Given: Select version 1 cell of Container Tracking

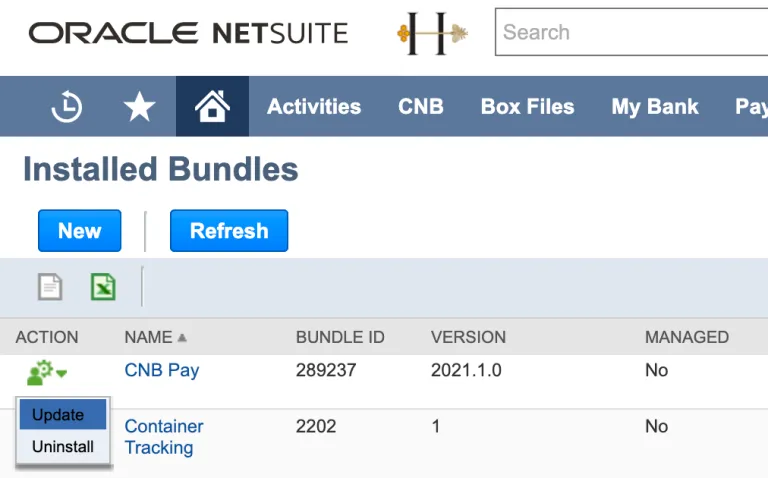Looking at the screenshot, I should point(435,426).
